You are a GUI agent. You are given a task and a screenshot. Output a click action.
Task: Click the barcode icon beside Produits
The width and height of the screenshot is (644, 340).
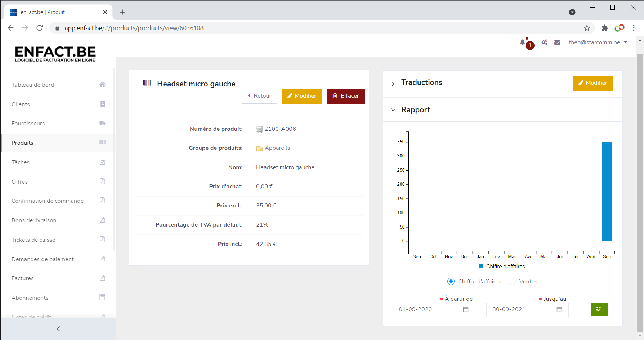pyautogui.click(x=102, y=142)
